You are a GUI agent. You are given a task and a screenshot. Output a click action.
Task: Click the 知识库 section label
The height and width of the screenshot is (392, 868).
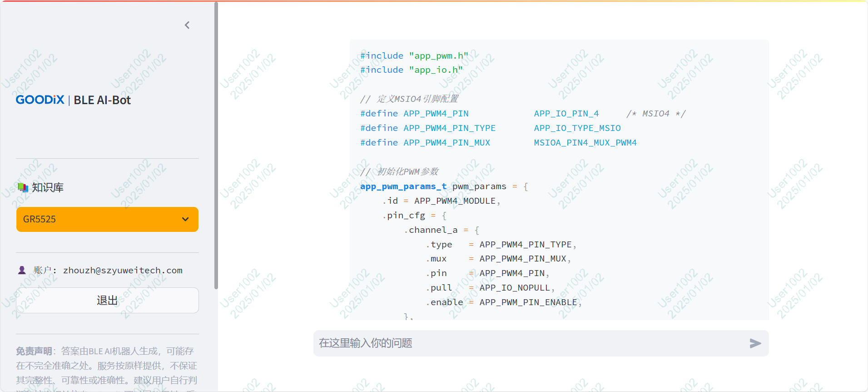pos(48,187)
